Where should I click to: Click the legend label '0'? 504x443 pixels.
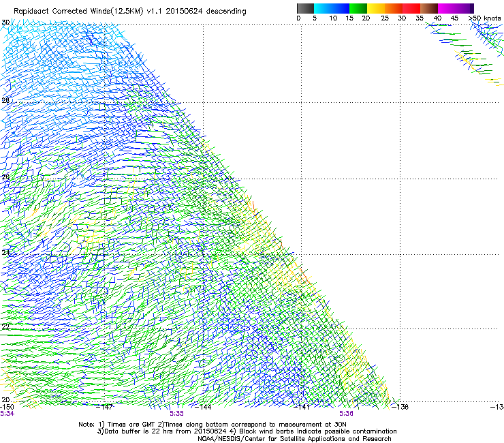click(298, 18)
